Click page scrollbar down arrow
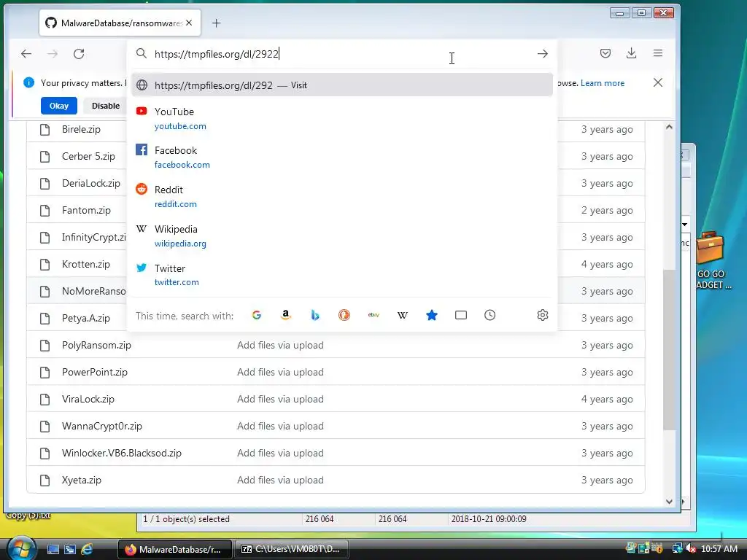This screenshot has width=747, height=560. tap(669, 502)
